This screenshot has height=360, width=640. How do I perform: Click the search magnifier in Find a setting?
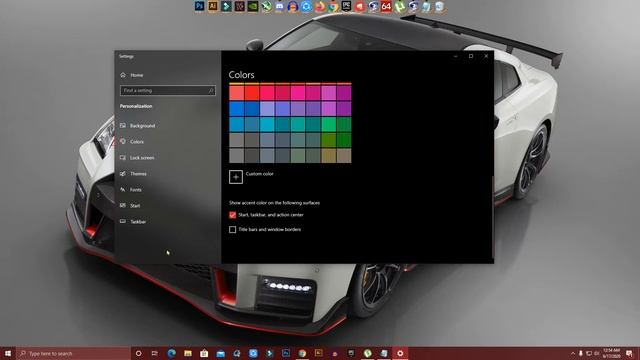click(211, 91)
